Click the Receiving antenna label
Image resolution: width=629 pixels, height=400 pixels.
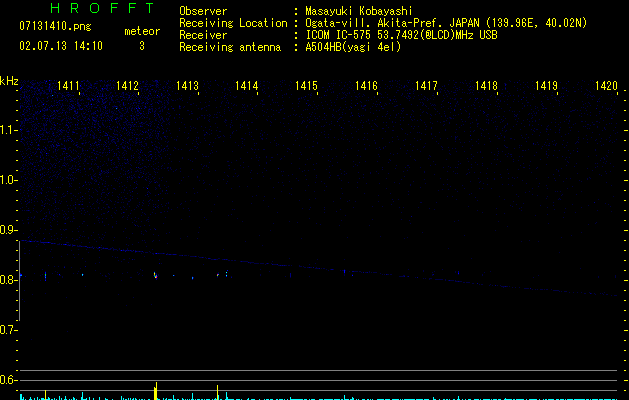tap(230, 47)
